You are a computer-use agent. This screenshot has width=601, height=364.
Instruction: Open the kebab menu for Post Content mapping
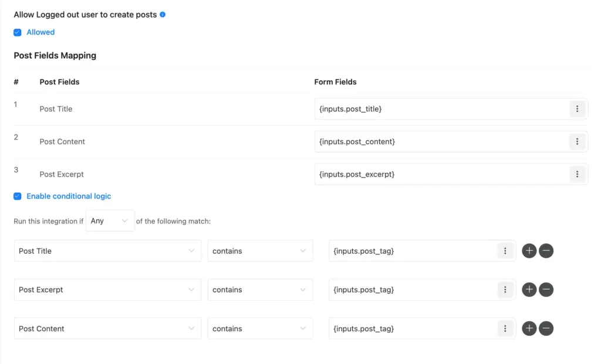577,141
